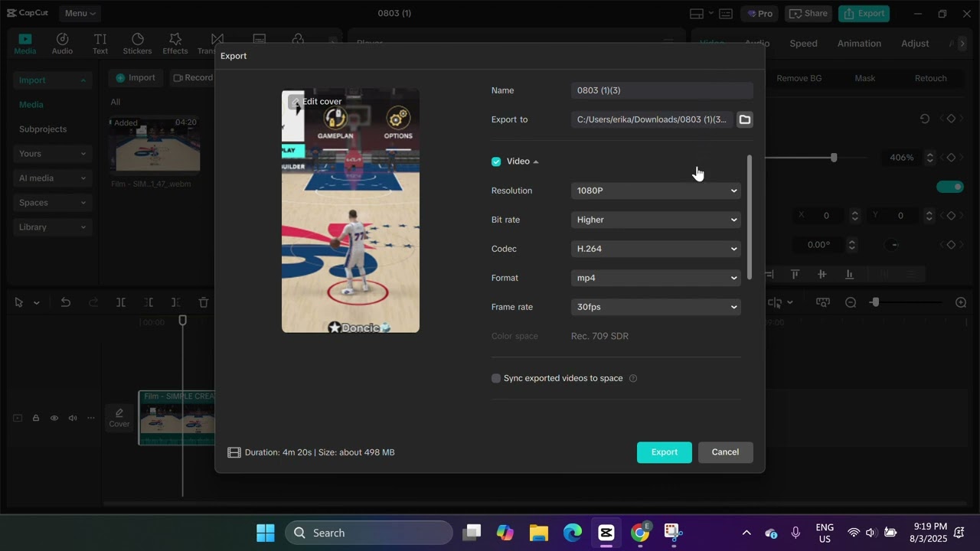This screenshot has height=551, width=980.
Task: Click the timeline playhead marker
Action: [x=183, y=320]
